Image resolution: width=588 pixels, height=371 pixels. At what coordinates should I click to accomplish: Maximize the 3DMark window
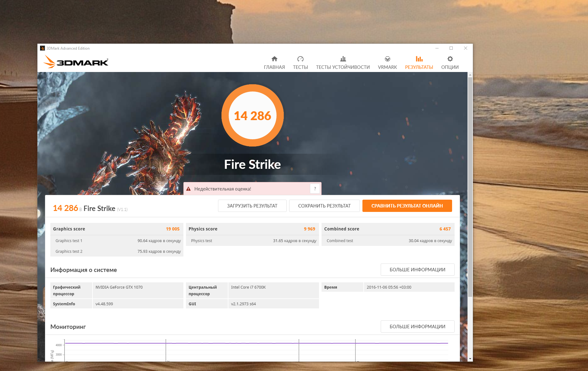click(x=451, y=48)
